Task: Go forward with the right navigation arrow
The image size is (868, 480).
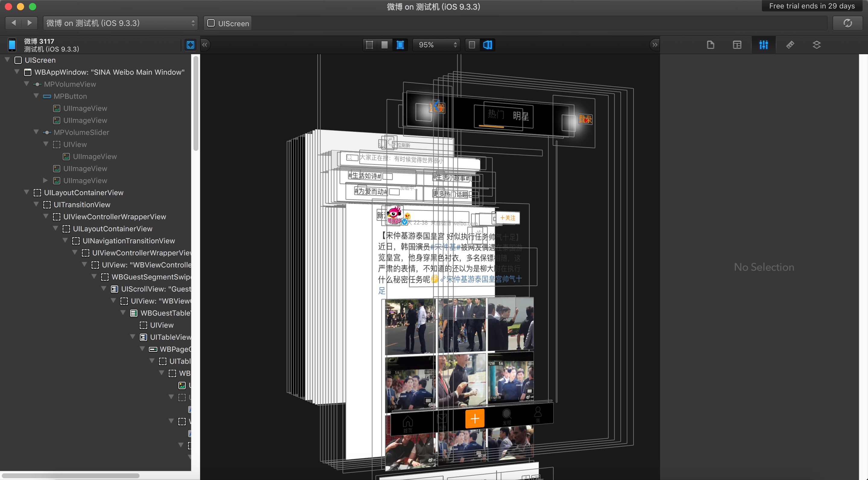Action: coord(30,23)
